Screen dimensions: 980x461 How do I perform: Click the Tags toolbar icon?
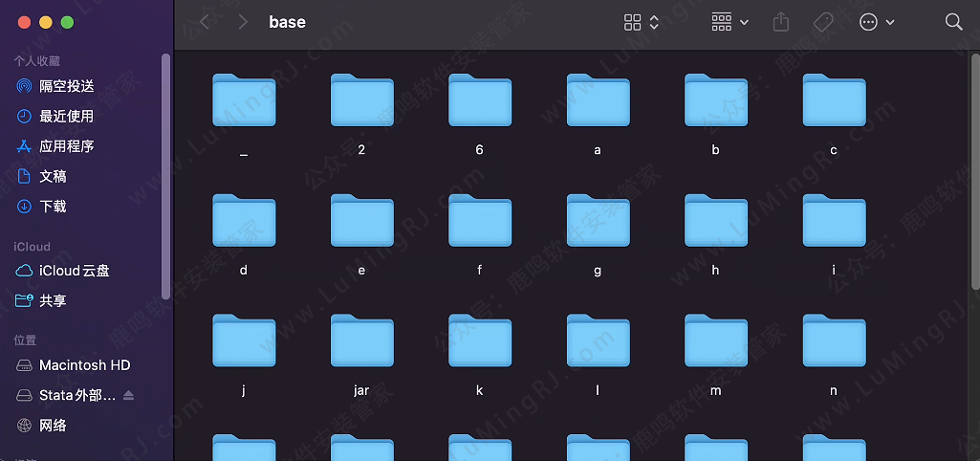click(822, 22)
